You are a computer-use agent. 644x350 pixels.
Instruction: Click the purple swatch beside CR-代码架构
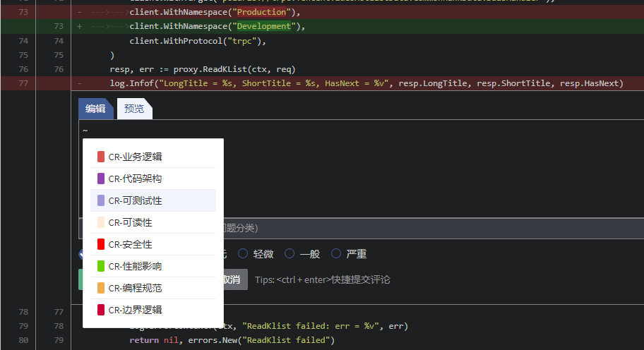[101, 179]
